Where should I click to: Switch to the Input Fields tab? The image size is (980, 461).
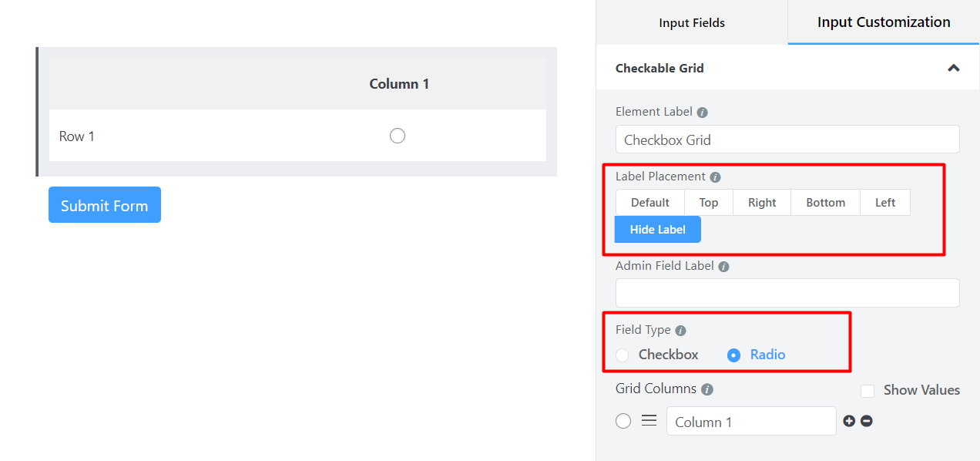coord(691,22)
